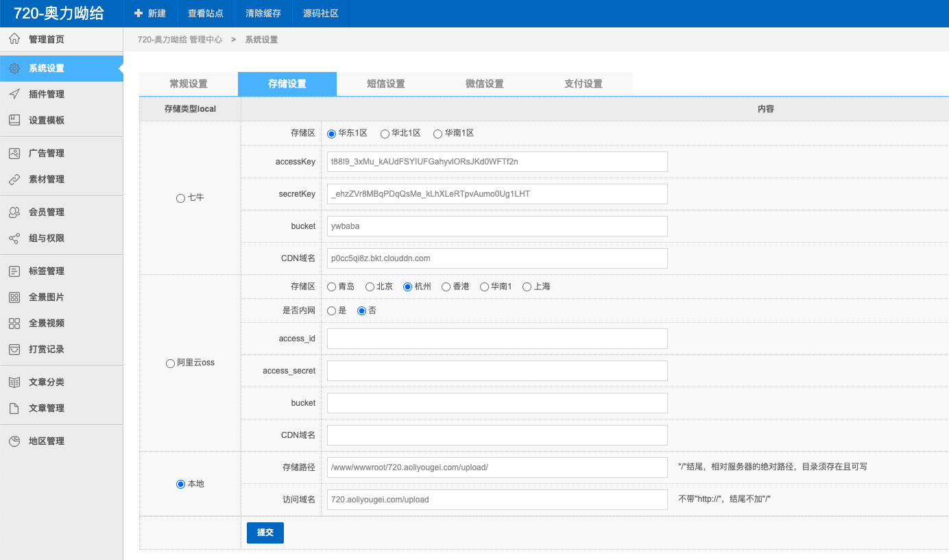
Task: Click the pie chart icon beside 地区管理
Action: tap(14, 441)
